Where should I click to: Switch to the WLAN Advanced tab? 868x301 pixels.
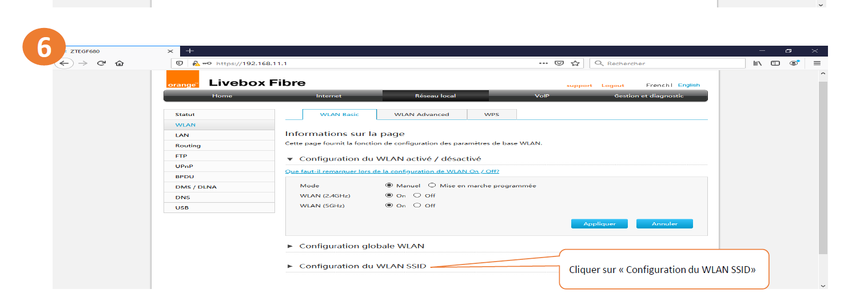click(421, 114)
